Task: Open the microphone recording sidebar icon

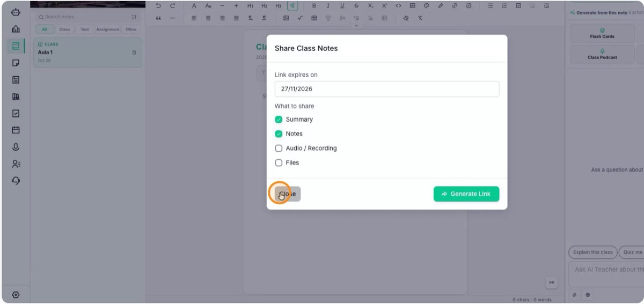Action: pyautogui.click(x=16, y=147)
